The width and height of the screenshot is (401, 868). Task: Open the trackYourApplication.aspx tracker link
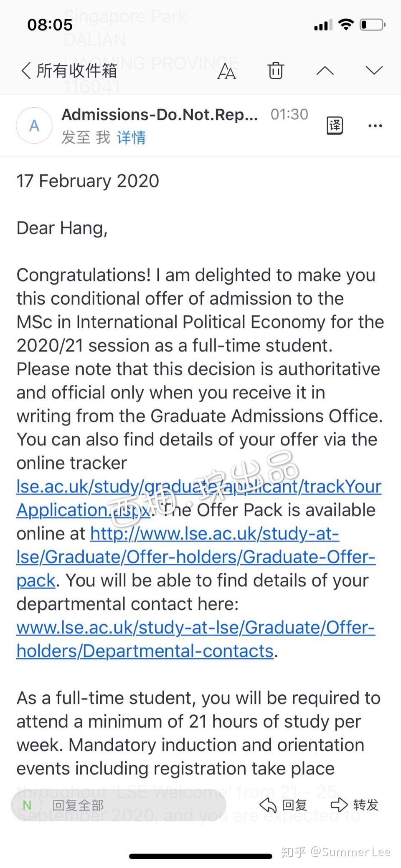pyautogui.click(x=199, y=498)
